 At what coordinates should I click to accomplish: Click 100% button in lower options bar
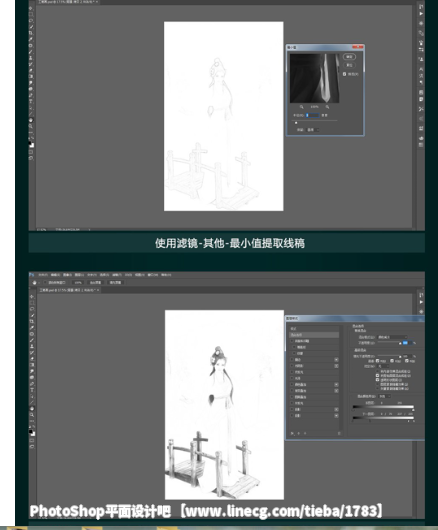tap(78, 283)
